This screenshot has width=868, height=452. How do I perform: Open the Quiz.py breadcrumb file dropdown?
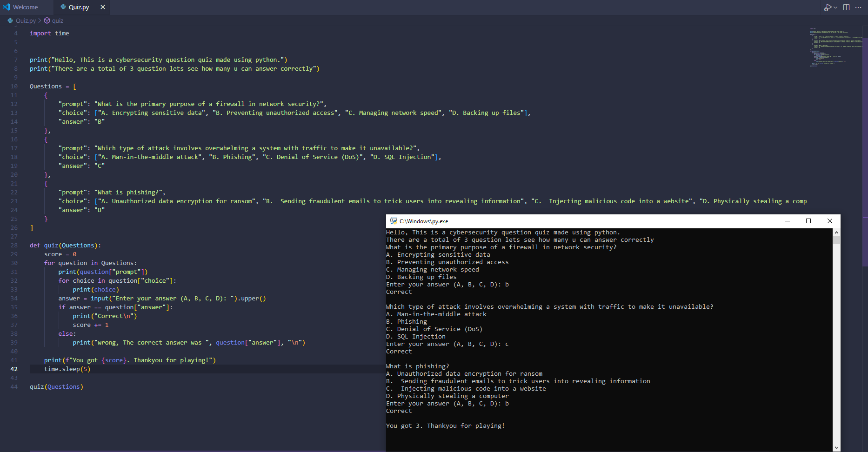tap(26, 20)
